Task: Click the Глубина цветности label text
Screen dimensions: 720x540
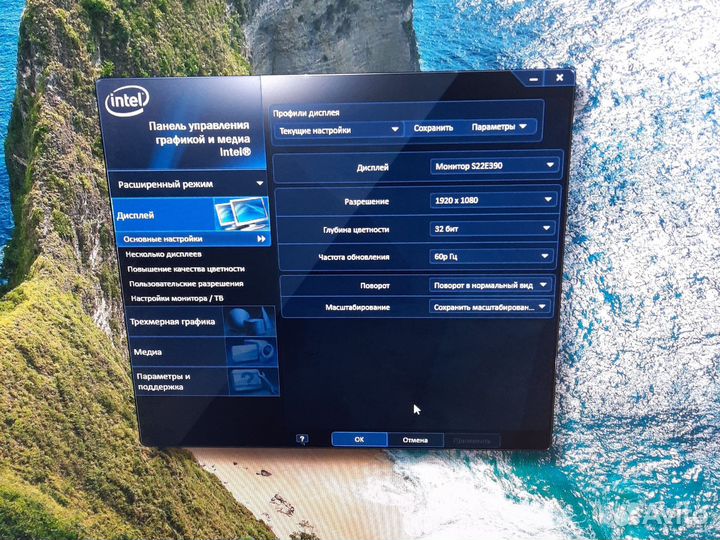Action: [356, 230]
